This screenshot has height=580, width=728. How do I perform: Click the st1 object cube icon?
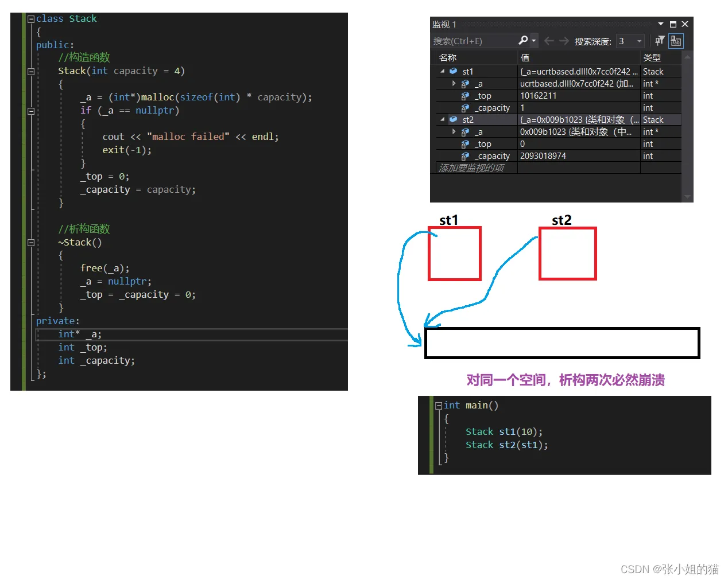coord(453,71)
